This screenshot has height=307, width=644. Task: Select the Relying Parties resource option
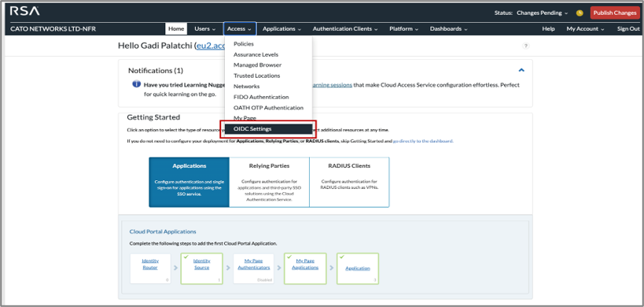point(269,182)
